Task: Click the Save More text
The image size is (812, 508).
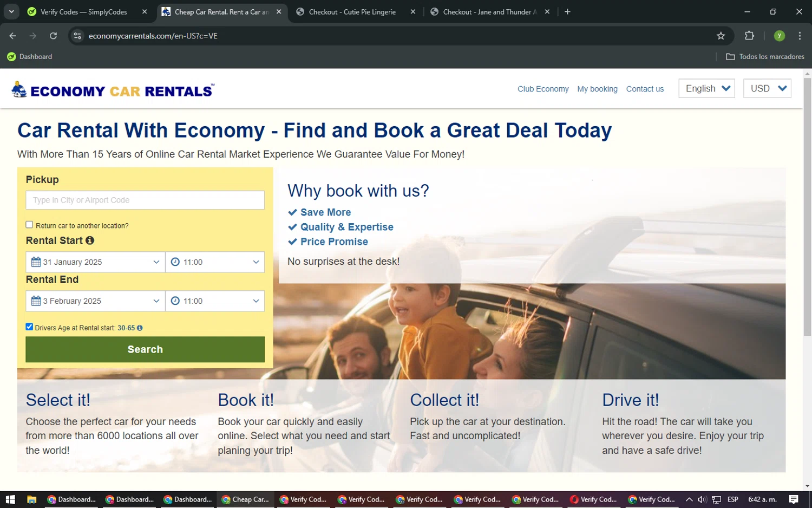Action: 325,212
